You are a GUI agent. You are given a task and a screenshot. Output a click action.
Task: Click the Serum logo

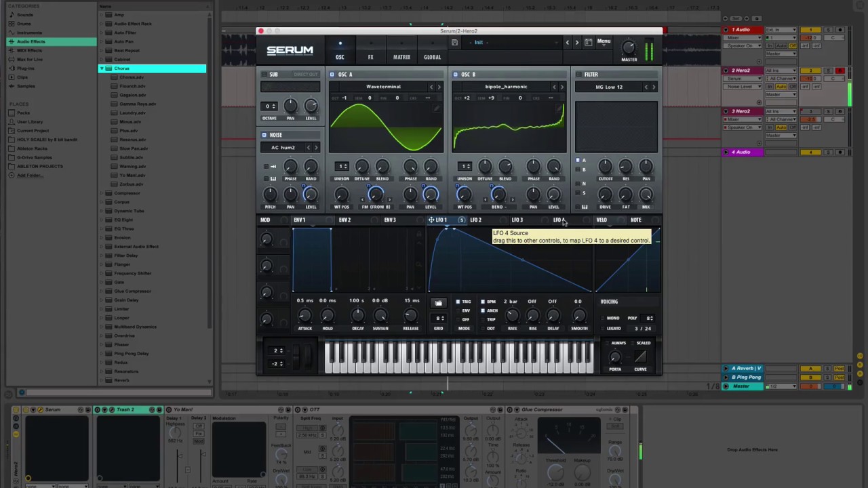[290, 50]
